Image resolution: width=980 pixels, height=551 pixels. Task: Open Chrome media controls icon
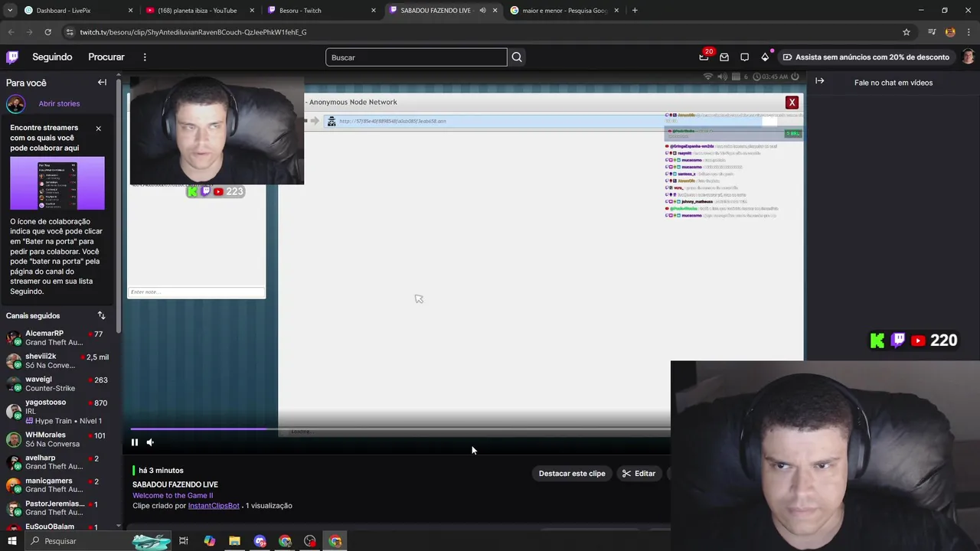tap(932, 32)
